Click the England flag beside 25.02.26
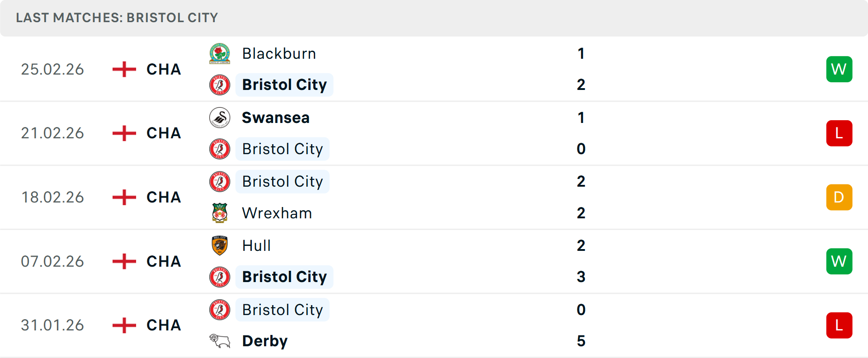Viewport: 868px width, 358px height. (x=123, y=69)
